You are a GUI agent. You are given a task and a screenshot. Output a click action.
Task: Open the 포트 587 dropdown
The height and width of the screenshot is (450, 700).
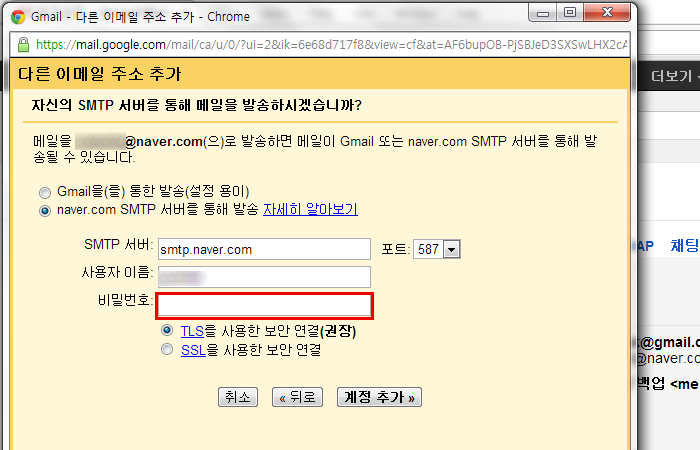tap(437, 249)
